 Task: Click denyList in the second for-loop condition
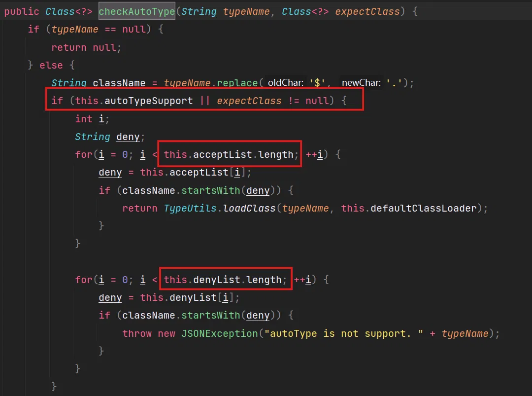217,280
